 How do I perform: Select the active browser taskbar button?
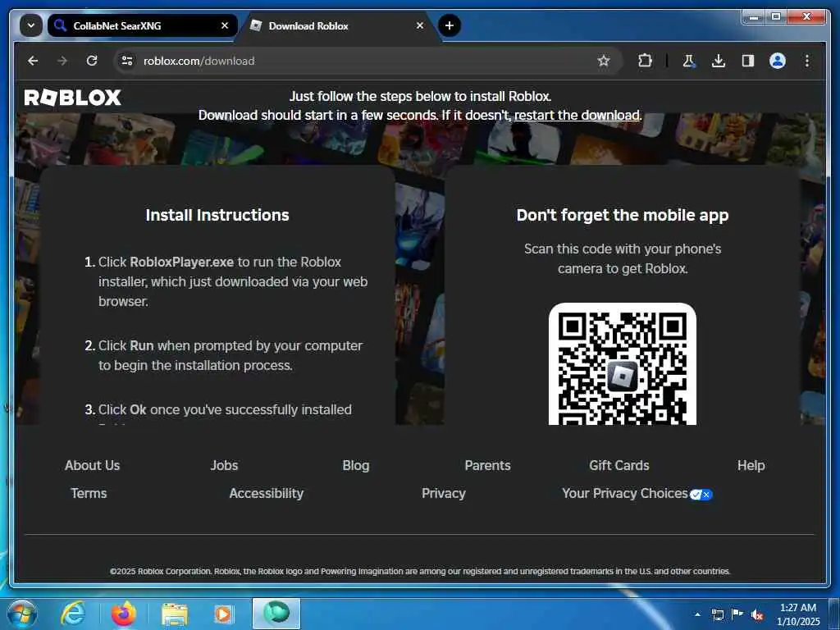[276, 614]
